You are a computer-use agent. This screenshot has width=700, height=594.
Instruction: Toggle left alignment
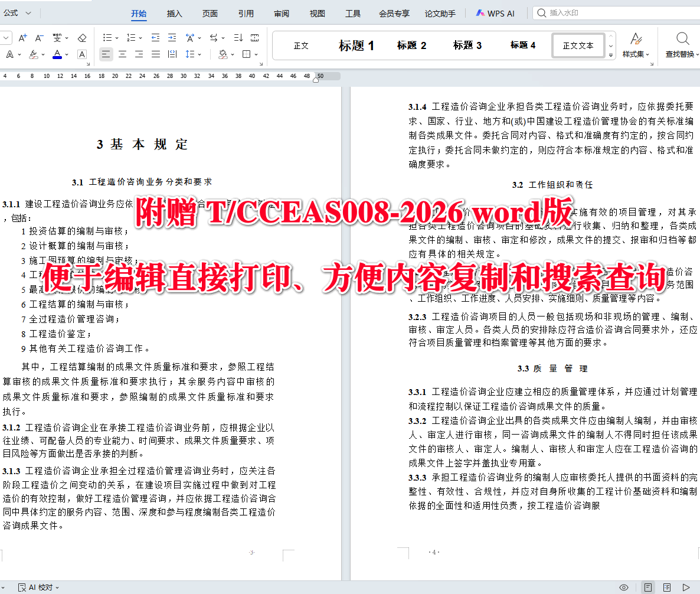[x=106, y=54]
